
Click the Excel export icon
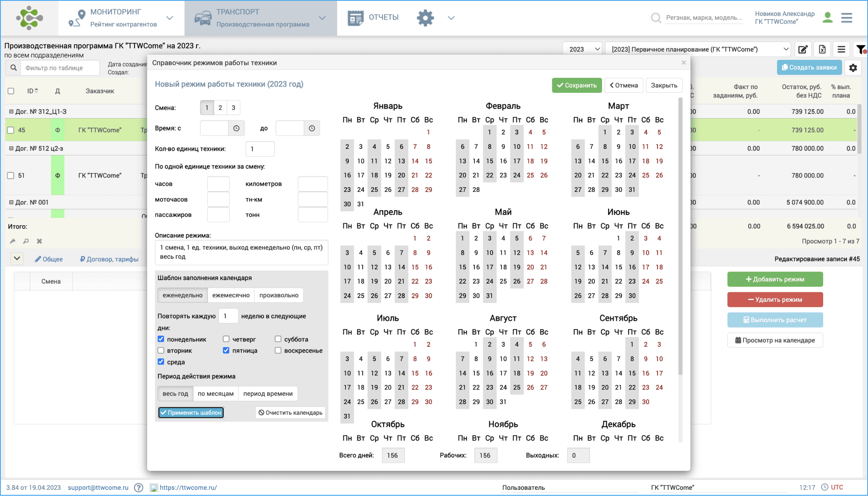point(822,49)
